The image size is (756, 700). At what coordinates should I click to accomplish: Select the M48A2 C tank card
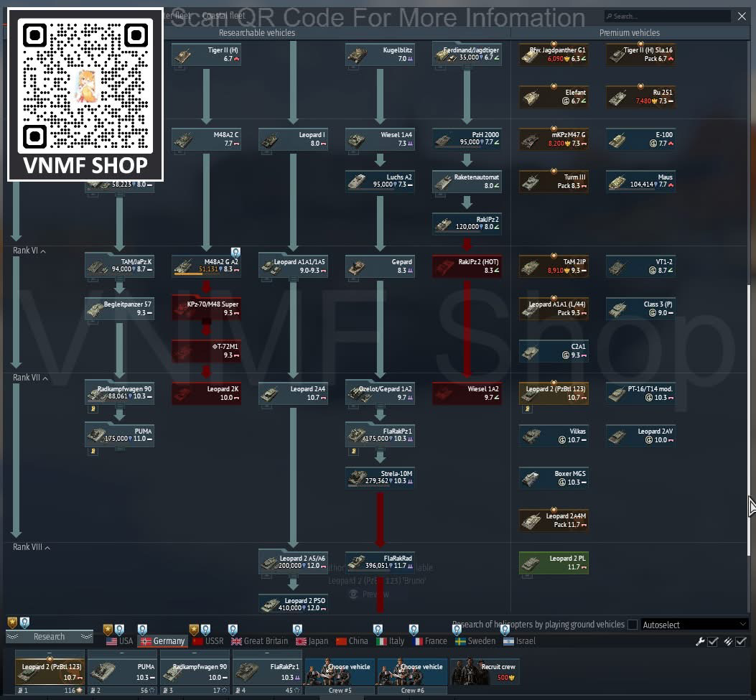point(206,139)
